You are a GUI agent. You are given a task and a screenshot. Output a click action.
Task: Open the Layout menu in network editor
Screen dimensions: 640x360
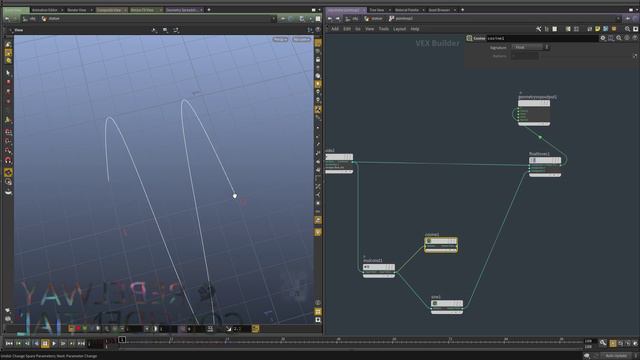(399, 29)
